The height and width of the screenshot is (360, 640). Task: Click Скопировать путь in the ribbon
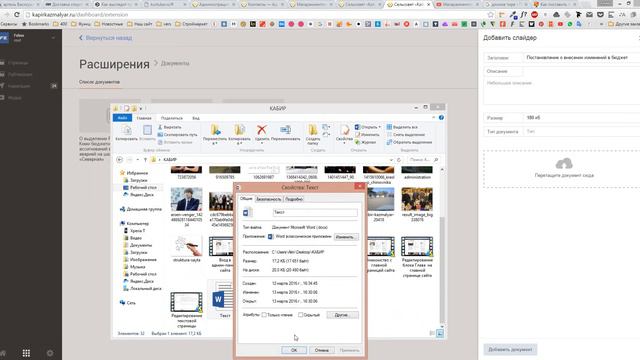[x=177, y=135]
